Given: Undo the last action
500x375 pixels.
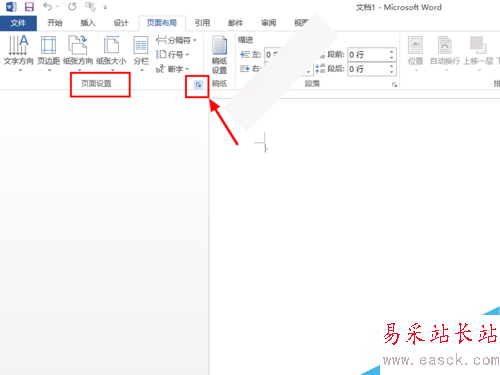Looking at the screenshot, I should coord(48,6).
